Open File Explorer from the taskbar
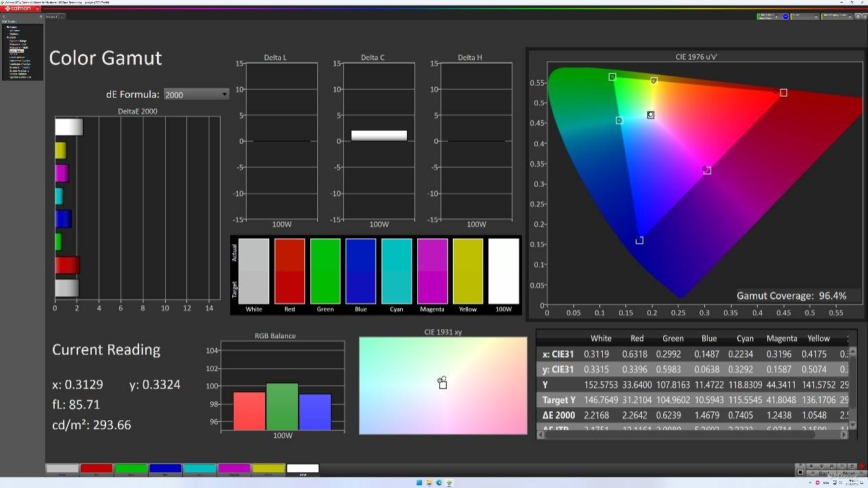 click(429, 483)
